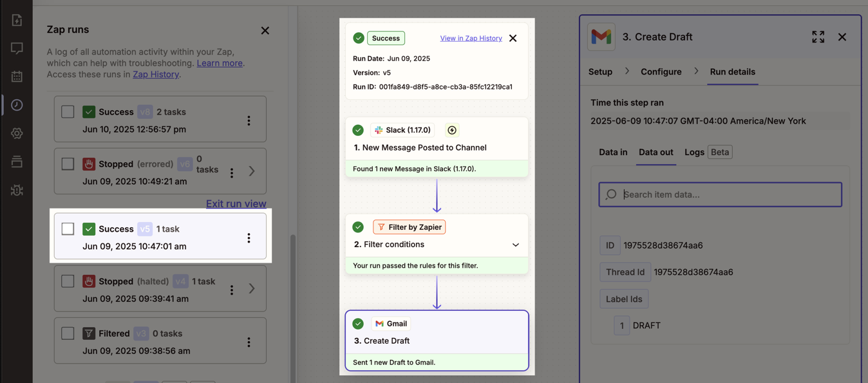Open the debug bug icon in sidebar
The height and width of the screenshot is (383, 868).
click(x=17, y=190)
